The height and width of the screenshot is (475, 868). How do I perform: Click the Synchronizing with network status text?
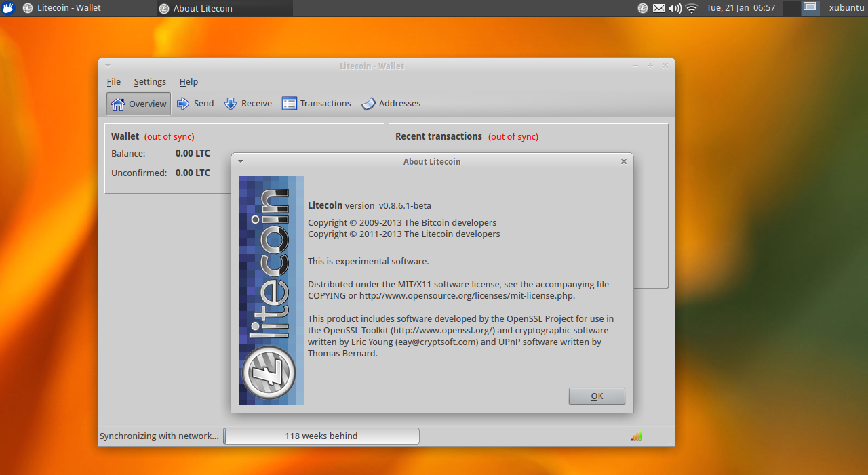click(x=159, y=436)
